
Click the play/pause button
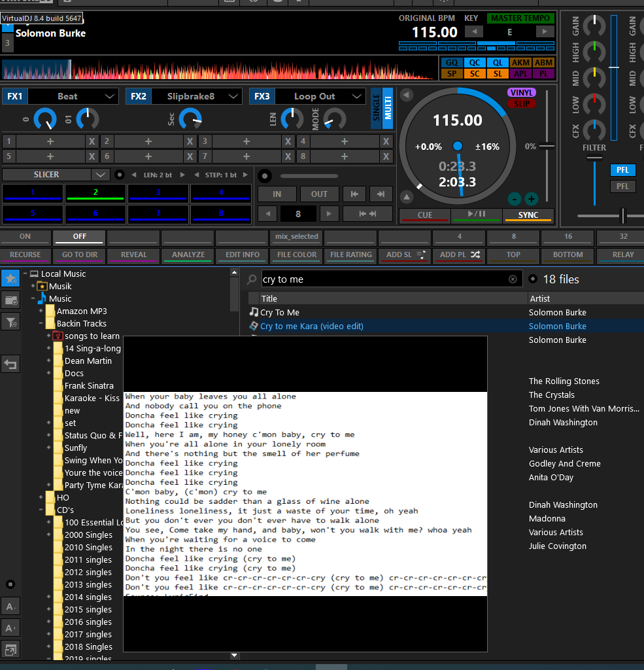tap(477, 215)
